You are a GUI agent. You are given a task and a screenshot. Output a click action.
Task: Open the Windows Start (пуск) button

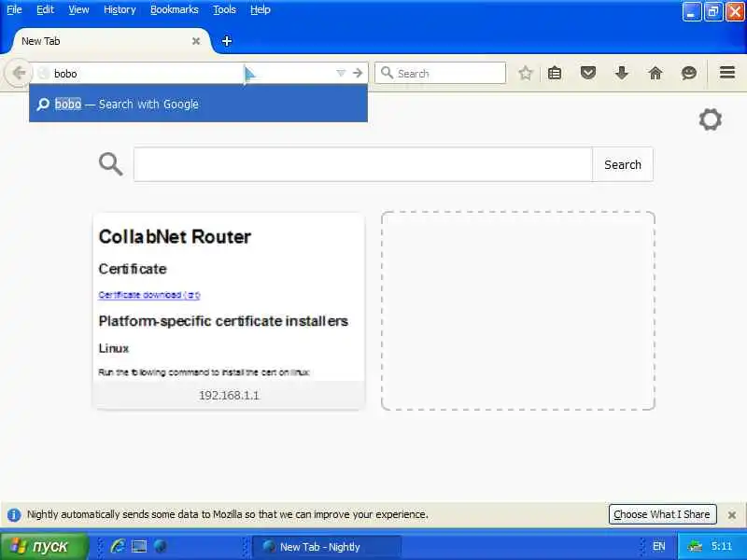[44, 546]
